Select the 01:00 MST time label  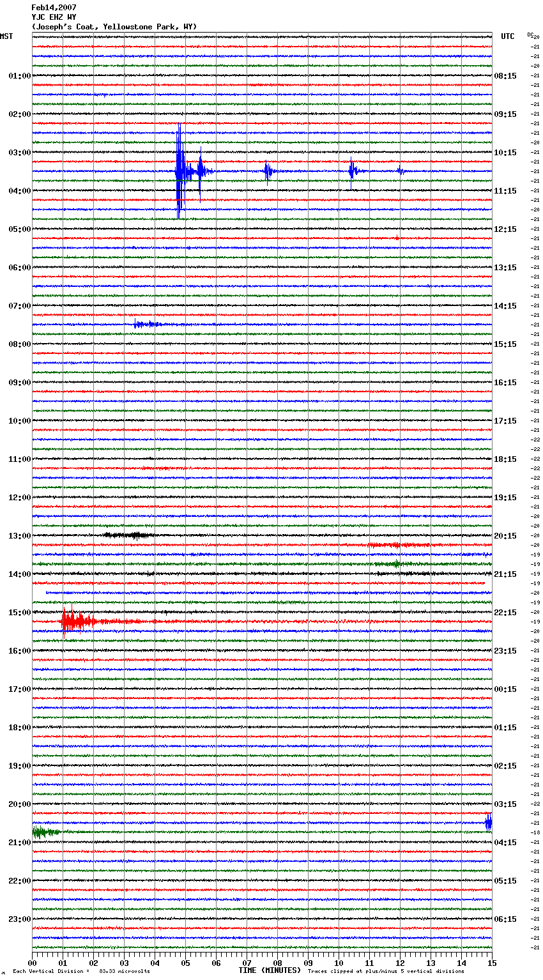click(19, 76)
